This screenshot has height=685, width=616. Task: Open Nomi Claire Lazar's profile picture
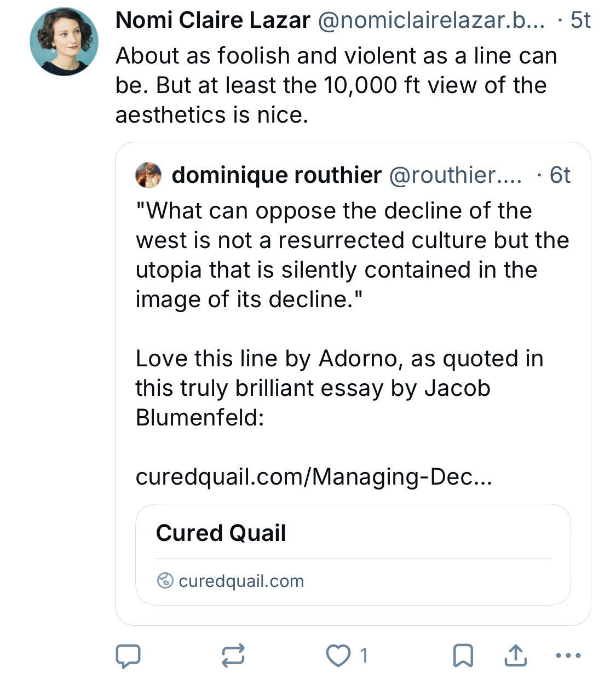point(64,42)
